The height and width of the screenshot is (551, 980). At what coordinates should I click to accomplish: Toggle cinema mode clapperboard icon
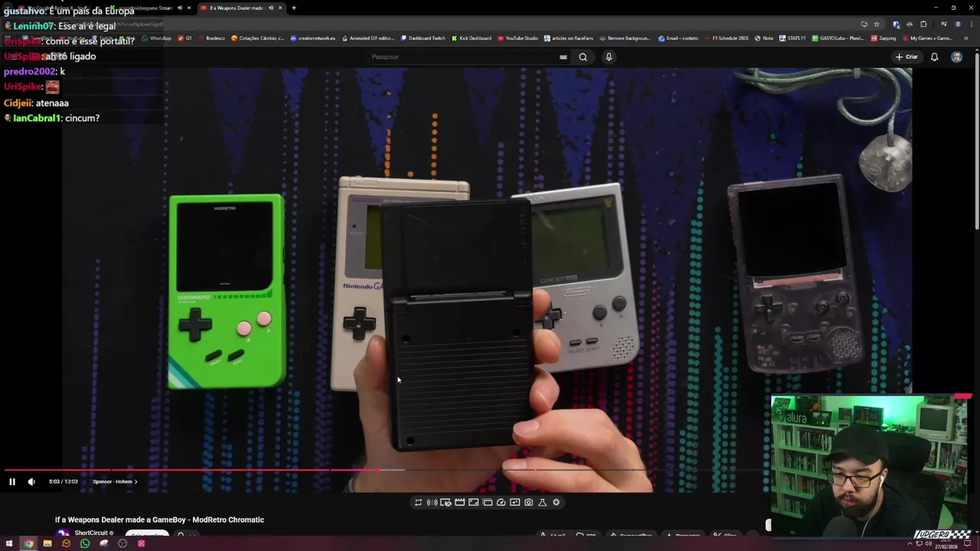coord(459,502)
